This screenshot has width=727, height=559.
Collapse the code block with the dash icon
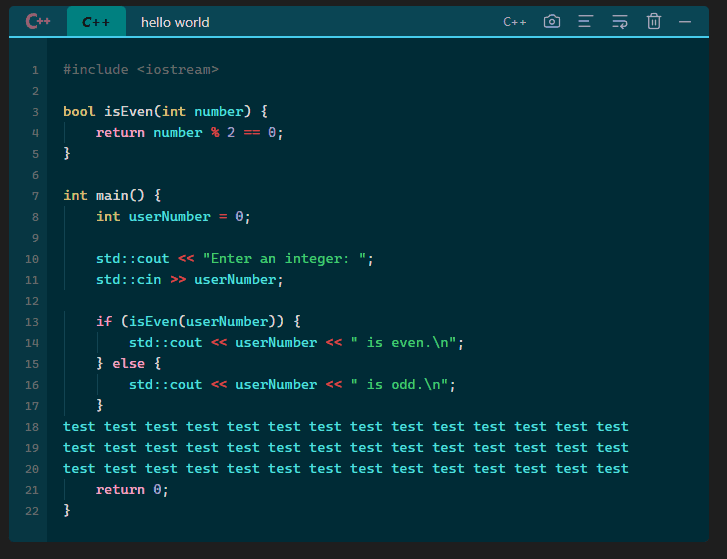pyautogui.click(x=685, y=21)
